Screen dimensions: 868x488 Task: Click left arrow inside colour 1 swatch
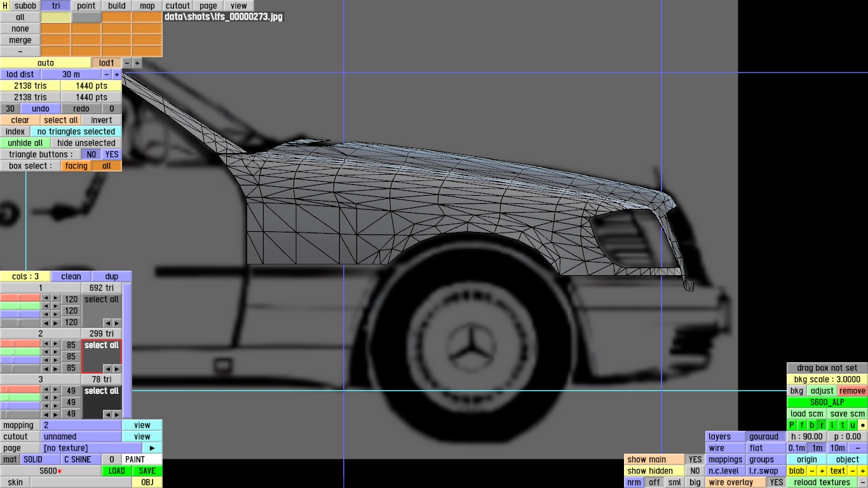pos(107,323)
